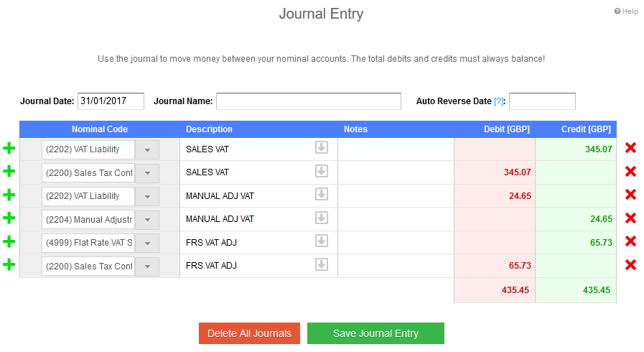Save the journal entry
The height and width of the screenshot is (352, 644).
(x=375, y=333)
